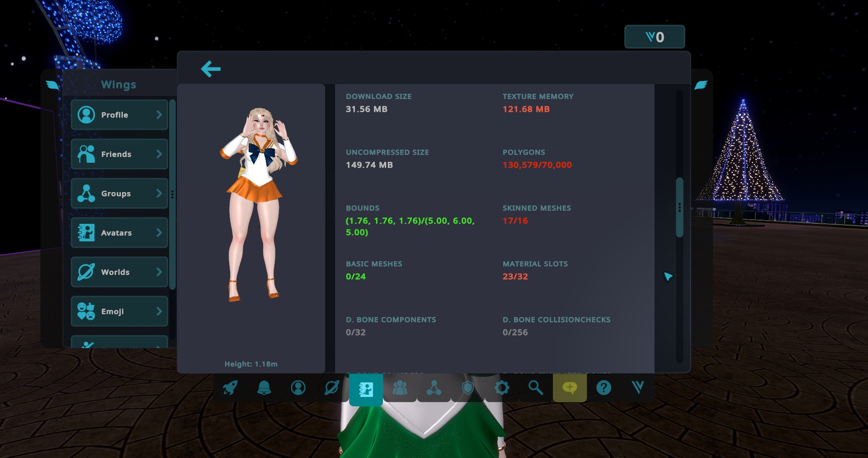Click the Profile wing icon

(x=86, y=115)
